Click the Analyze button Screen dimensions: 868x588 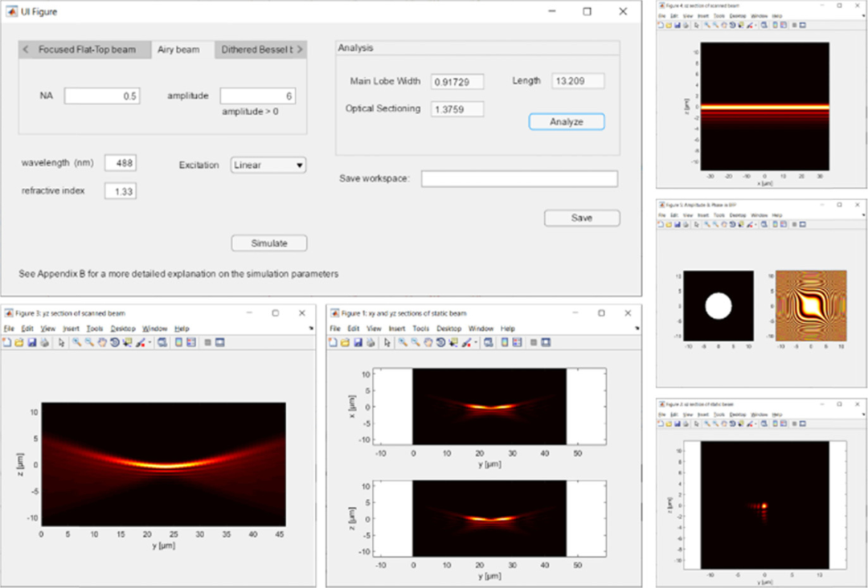coord(566,122)
